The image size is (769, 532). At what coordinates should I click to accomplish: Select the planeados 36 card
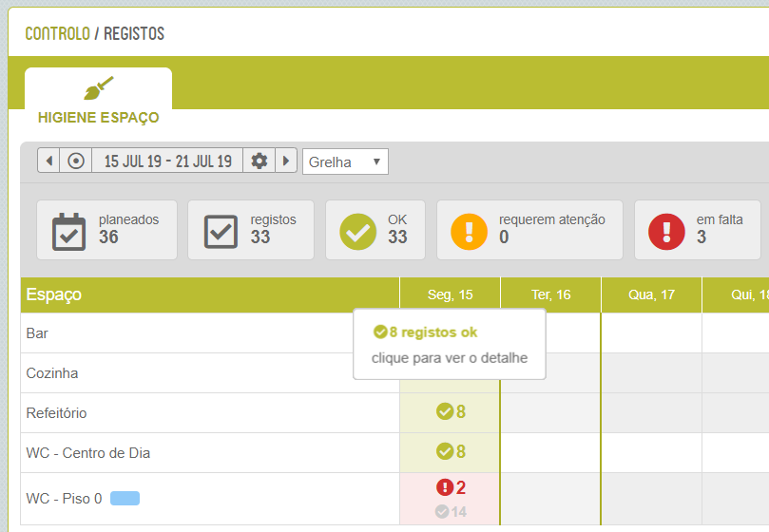(106, 230)
